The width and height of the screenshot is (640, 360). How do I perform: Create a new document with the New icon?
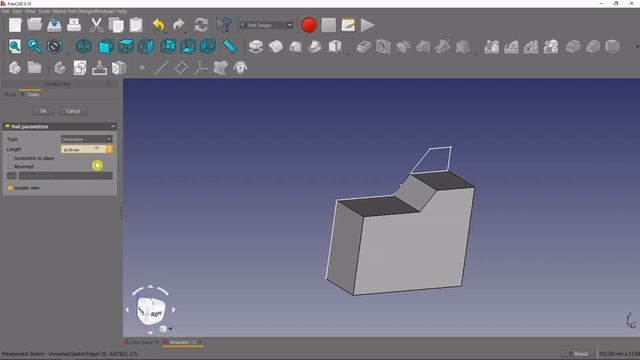pyautogui.click(x=15, y=25)
